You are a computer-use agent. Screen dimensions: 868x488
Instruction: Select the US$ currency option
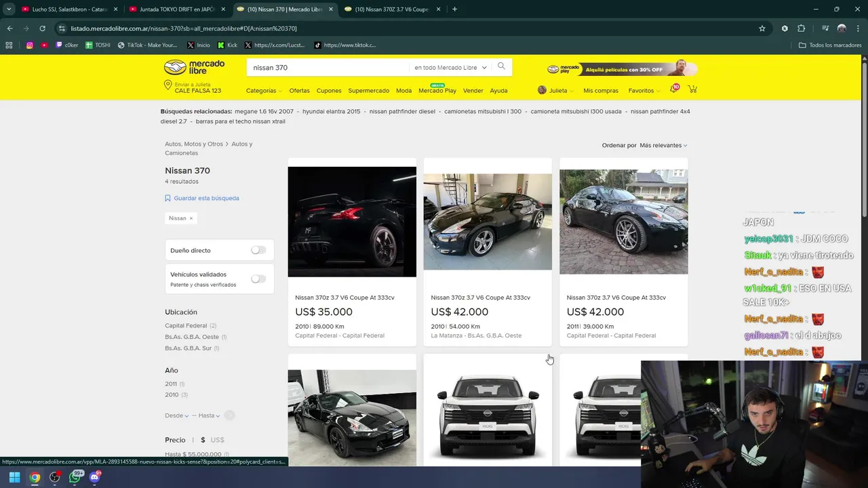coord(217,440)
